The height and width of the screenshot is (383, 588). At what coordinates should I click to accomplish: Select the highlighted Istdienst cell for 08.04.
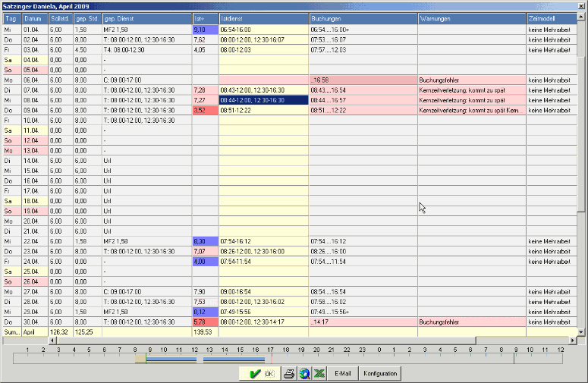[x=263, y=99]
